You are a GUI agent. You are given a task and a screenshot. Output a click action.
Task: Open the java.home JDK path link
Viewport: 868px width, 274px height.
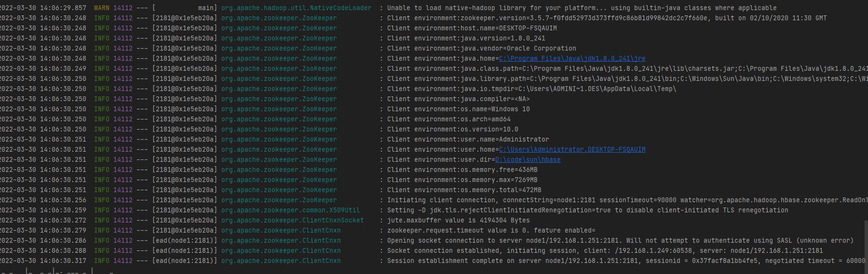(572, 59)
